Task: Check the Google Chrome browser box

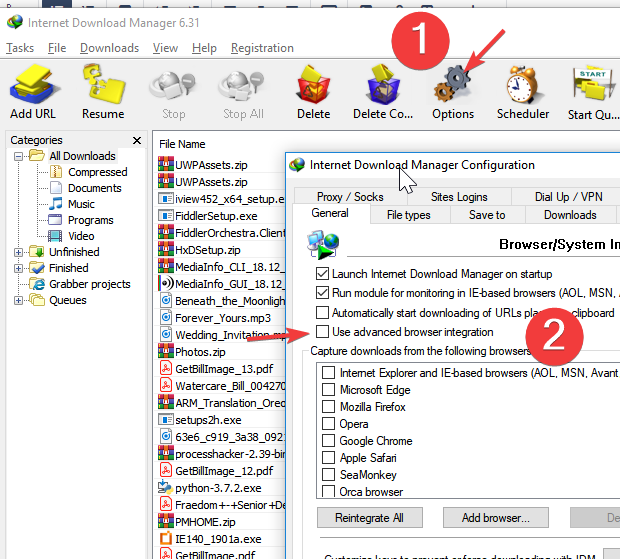Action: point(328,440)
